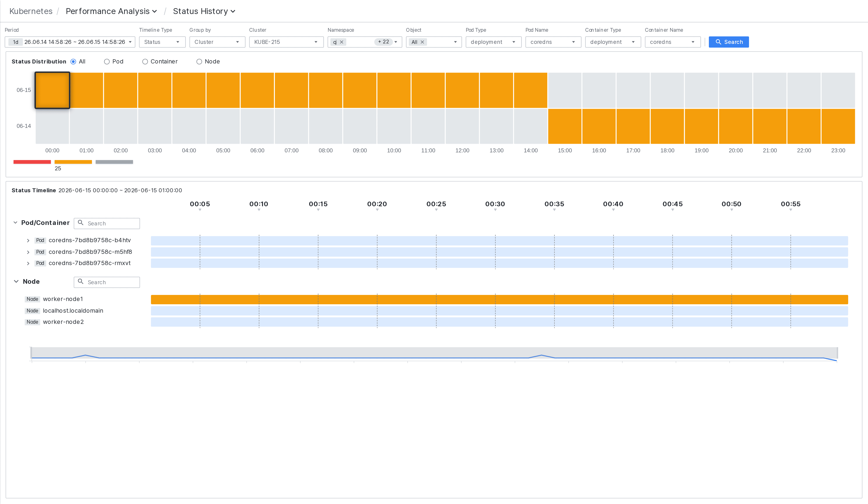868x504 pixels.
Task: Select the Pod status distribution radio
Action: [x=107, y=62]
